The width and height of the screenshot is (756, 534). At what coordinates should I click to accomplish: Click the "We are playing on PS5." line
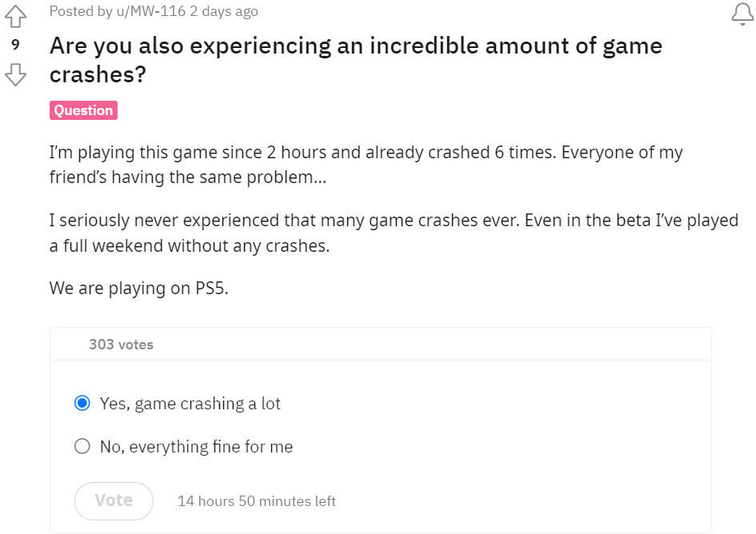click(139, 288)
